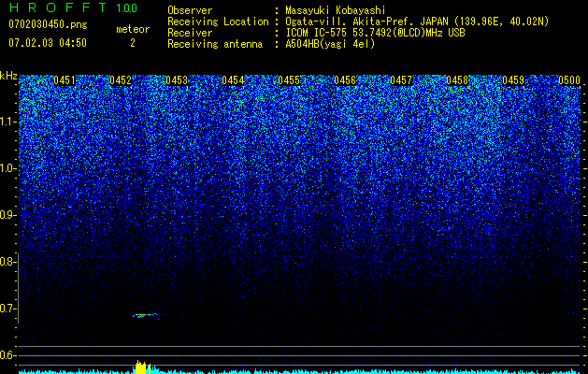588x374 pixels.
Task: Click the 0454 time marker
Action: (x=233, y=80)
